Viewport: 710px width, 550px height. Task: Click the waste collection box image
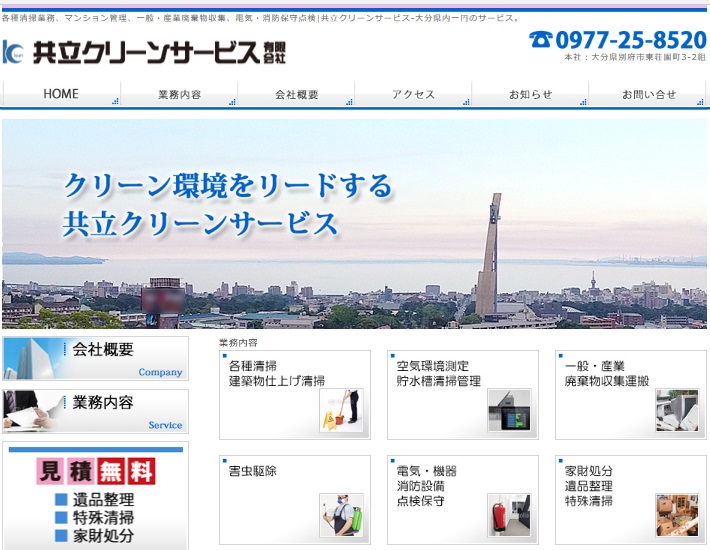(677, 410)
